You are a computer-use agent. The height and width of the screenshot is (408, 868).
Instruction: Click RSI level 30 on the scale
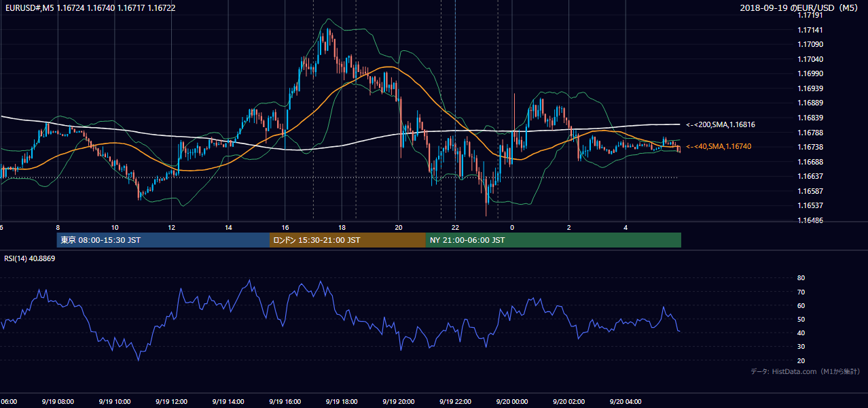pos(801,347)
